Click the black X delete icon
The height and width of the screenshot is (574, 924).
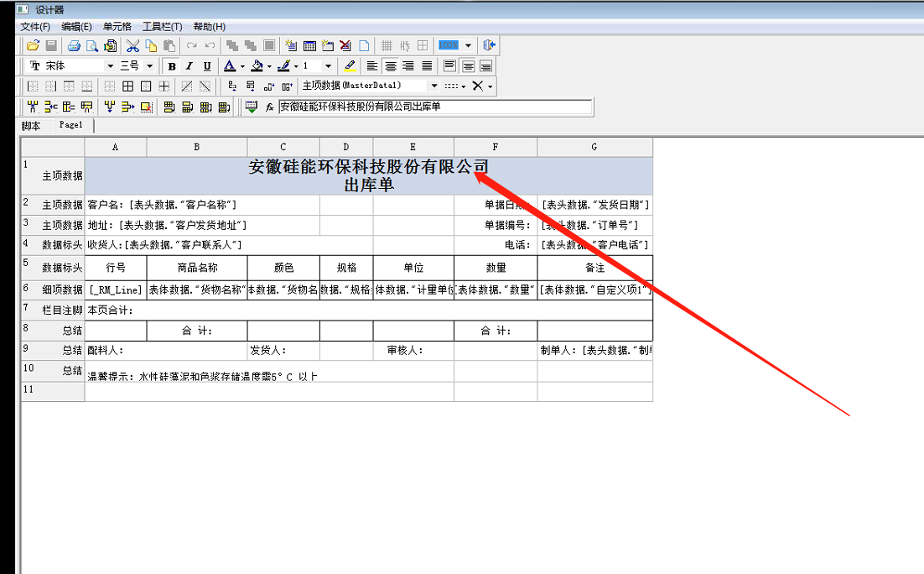click(477, 86)
